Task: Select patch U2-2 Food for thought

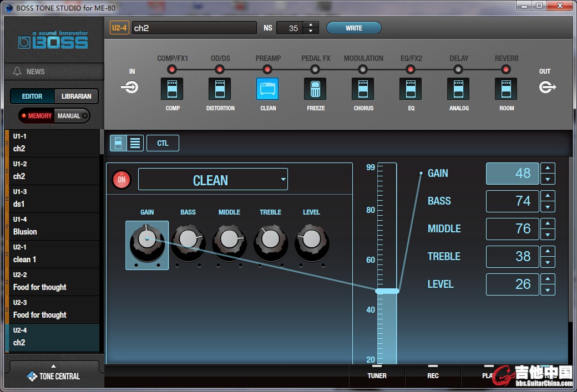Action: tap(52, 281)
